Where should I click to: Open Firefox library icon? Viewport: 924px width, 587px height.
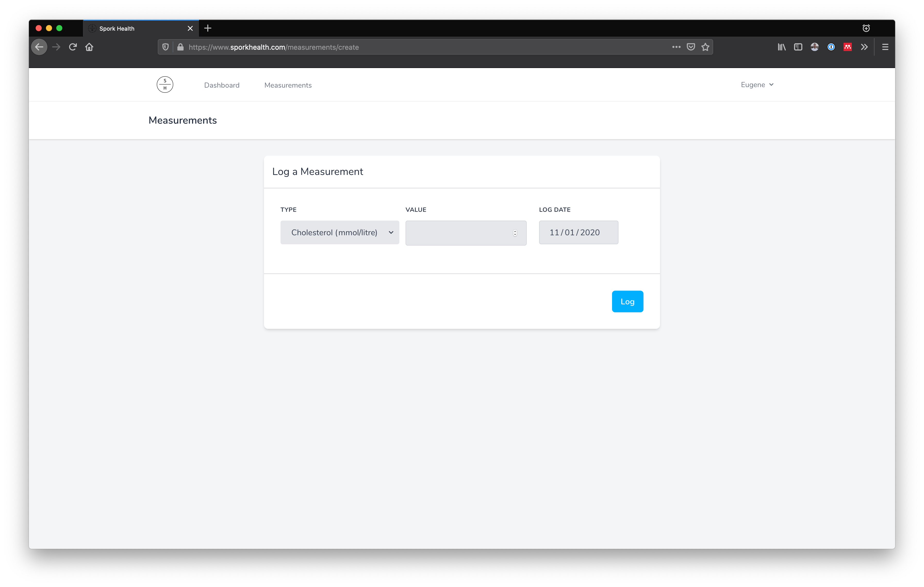click(x=782, y=47)
